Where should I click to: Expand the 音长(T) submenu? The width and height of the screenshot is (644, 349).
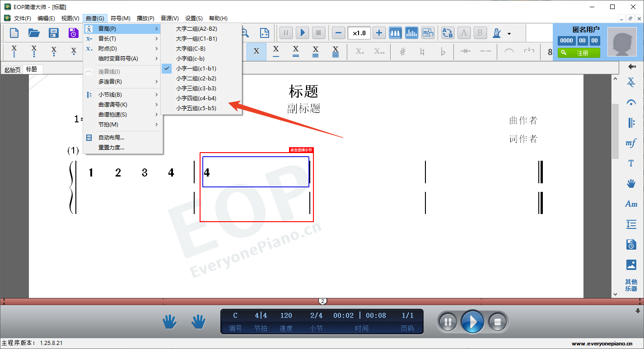[x=123, y=39]
